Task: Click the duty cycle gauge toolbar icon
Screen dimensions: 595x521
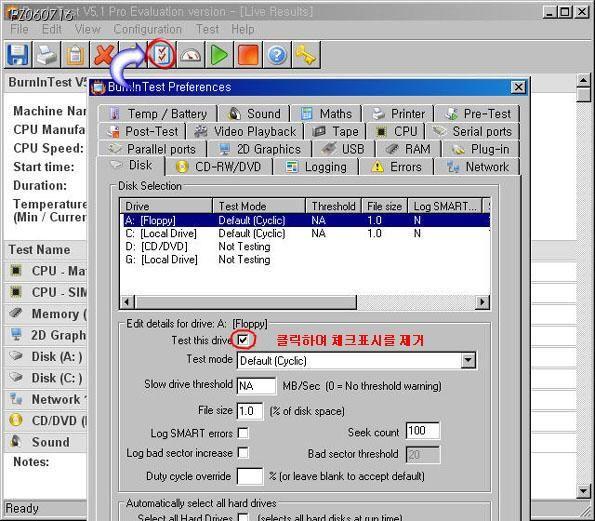Action: pyautogui.click(x=191, y=55)
